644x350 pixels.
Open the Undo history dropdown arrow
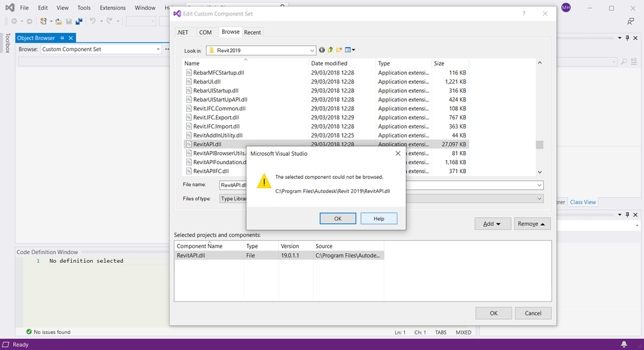coord(101,21)
